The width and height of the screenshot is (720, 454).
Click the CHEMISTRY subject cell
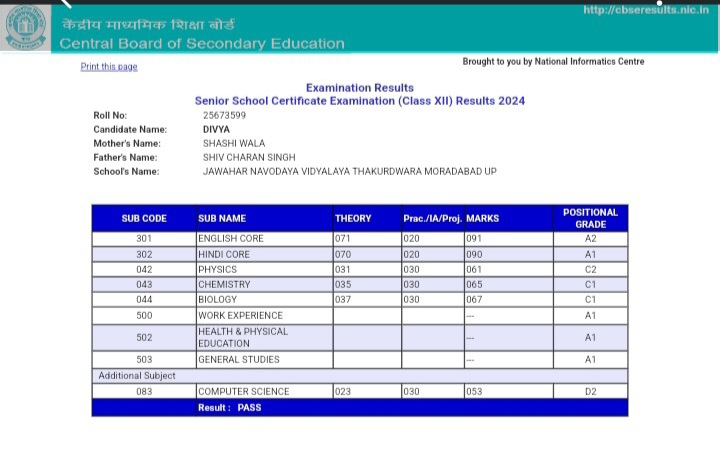coord(264,285)
